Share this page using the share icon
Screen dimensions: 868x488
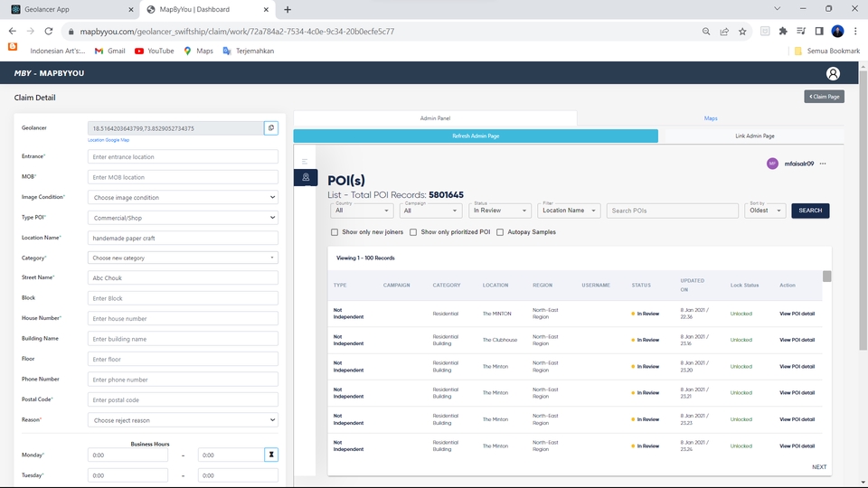(x=724, y=32)
